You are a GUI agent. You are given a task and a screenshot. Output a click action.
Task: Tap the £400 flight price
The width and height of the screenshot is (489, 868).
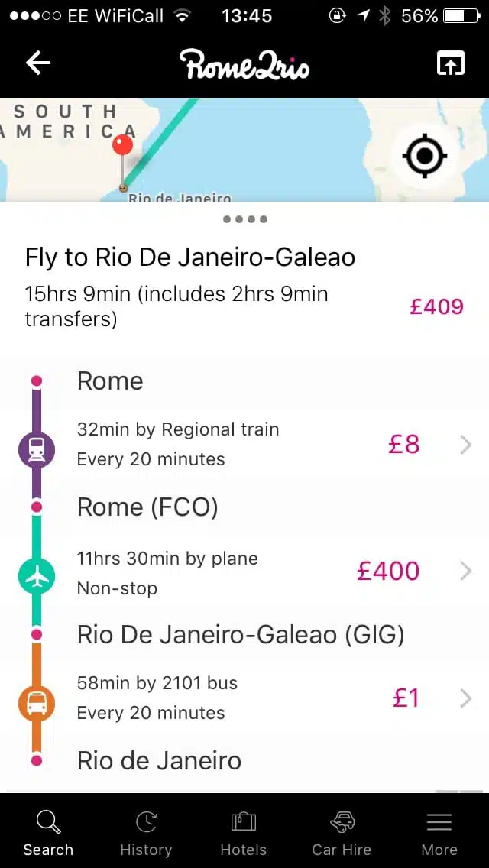click(x=387, y=572)
